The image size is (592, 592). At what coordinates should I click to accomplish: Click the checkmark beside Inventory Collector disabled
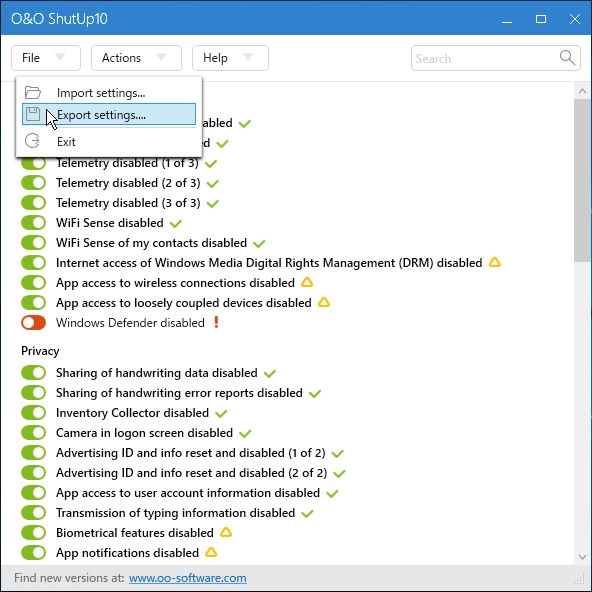tap(221, 414)
